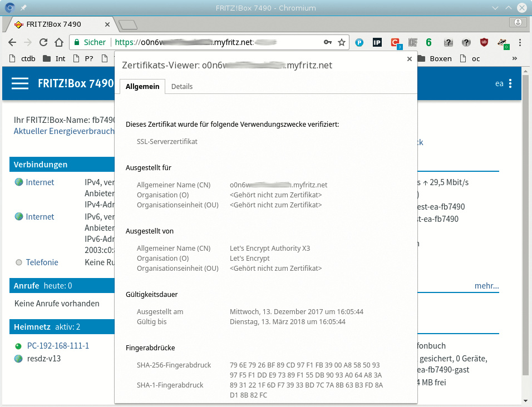Open the PC-192-168-111-1 device link
Image resolution: width=532 pixels, height=407 pixels.
pyautogui.click(x=58, y=346)
